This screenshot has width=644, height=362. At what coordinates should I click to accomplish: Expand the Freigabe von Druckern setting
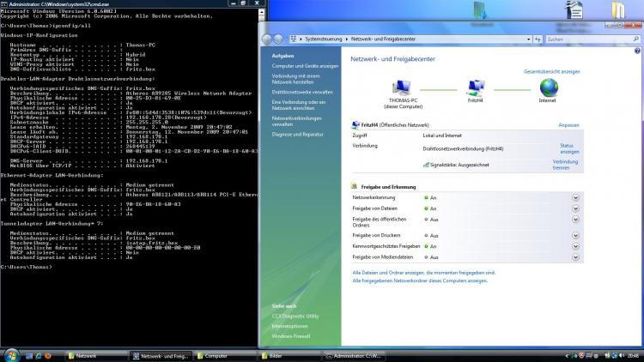(x=575, y=236)
